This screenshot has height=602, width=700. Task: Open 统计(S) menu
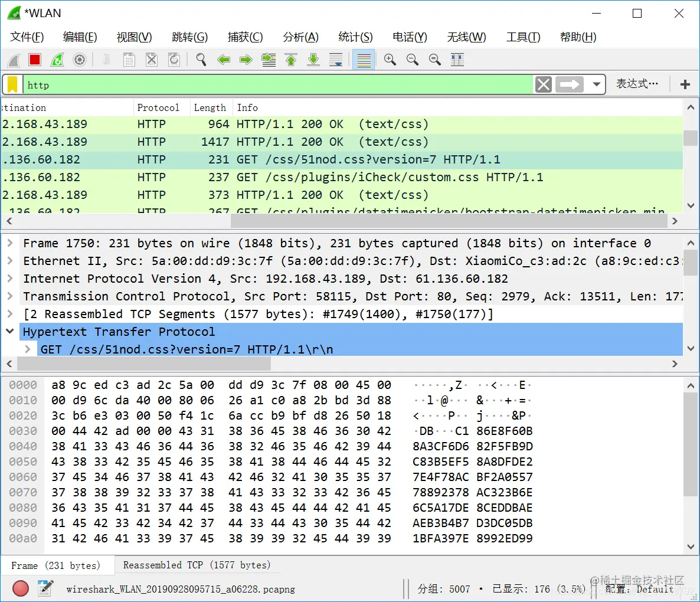coord(355,37)
